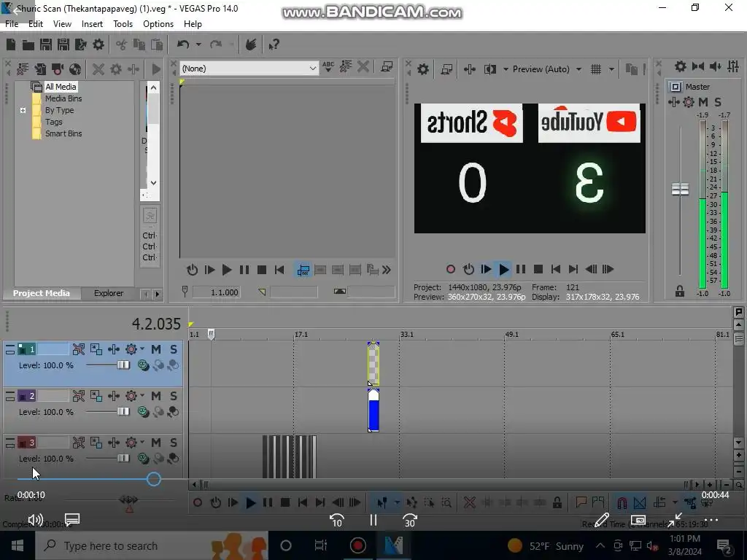
Task: Solo the Master bus
Action: point(718,102)
